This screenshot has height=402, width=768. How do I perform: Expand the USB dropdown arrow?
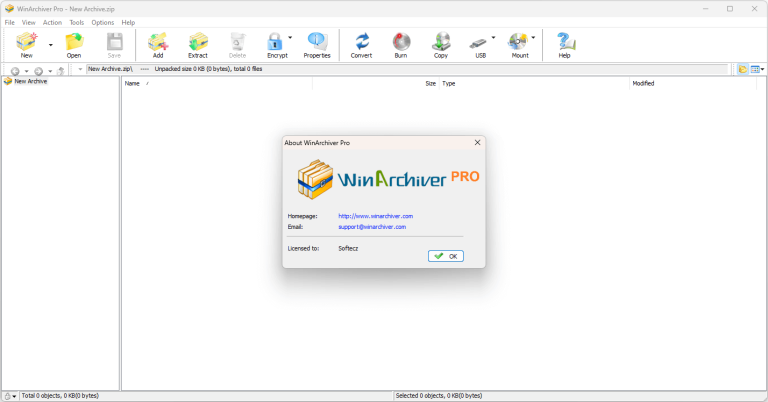(x=493, y=38)
